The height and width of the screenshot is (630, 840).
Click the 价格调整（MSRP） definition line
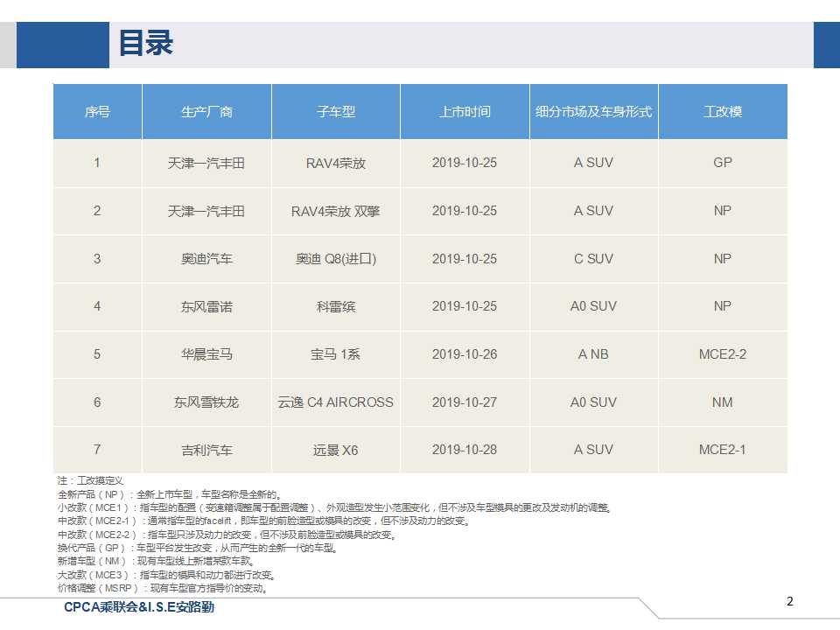click(163, 589)
